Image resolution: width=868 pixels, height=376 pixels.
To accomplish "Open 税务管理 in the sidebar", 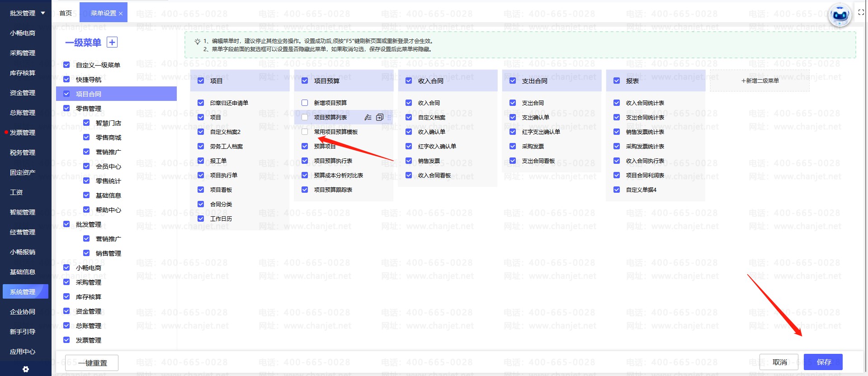I will tap(23, 152).
